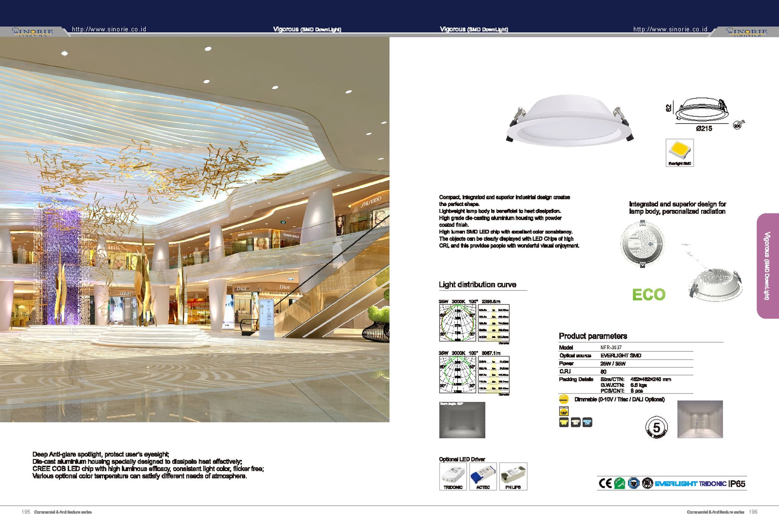The height and width of the screenshot is (532, 779).
Task: Select the TRIDONIC LED driver thumbnail
Action: pos(453,476)
